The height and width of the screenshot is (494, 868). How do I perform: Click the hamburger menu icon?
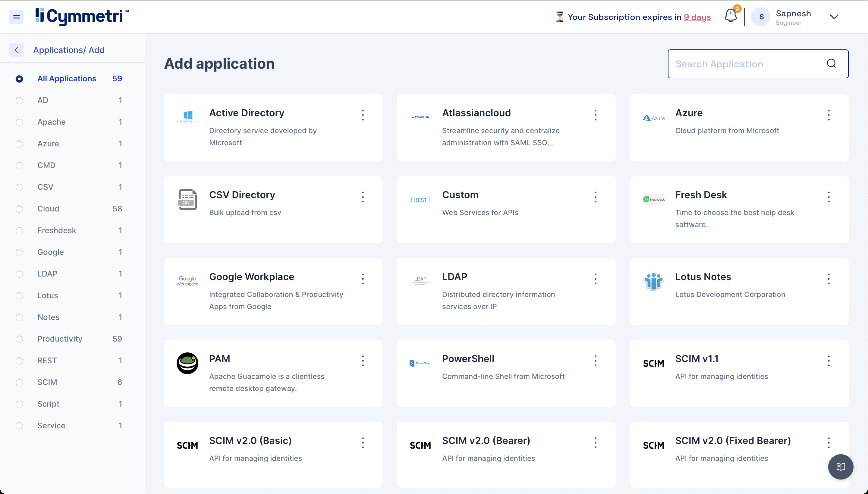(x=16, y=17)
